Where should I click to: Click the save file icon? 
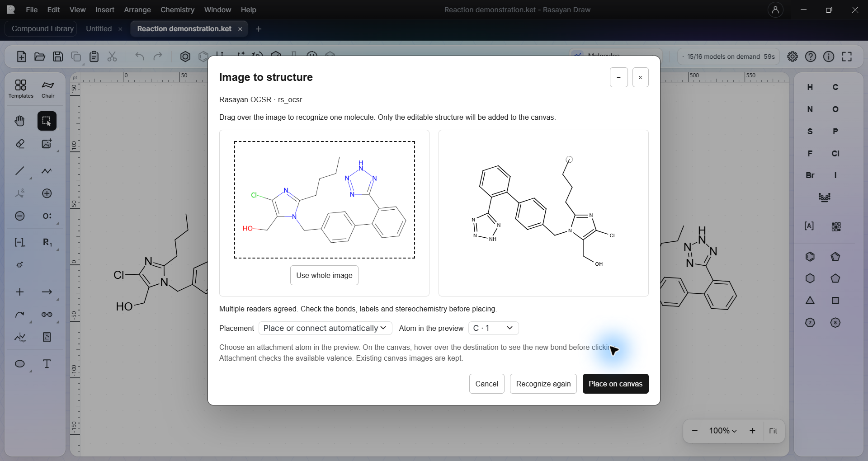(x=58, y=56)
